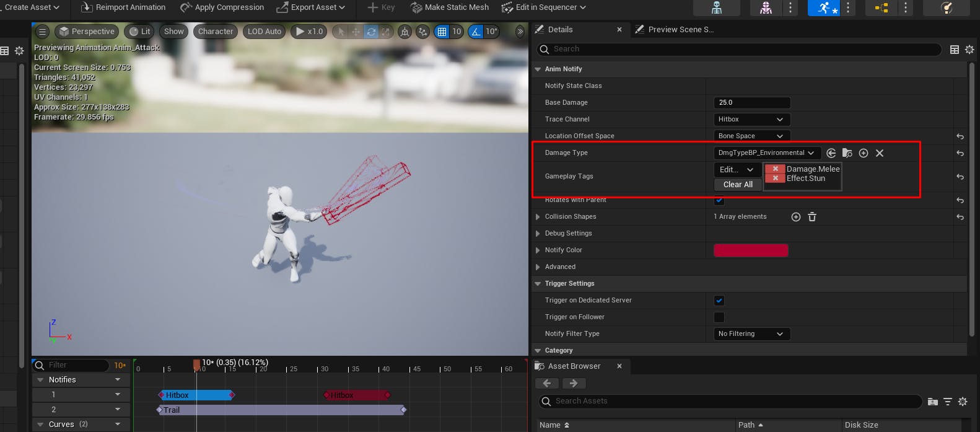
Task: Open the Create Asset menu
Action: (32, 7)
